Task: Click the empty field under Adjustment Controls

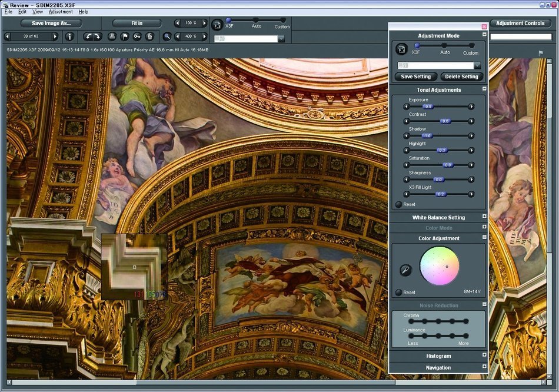Action: point(521,36)
